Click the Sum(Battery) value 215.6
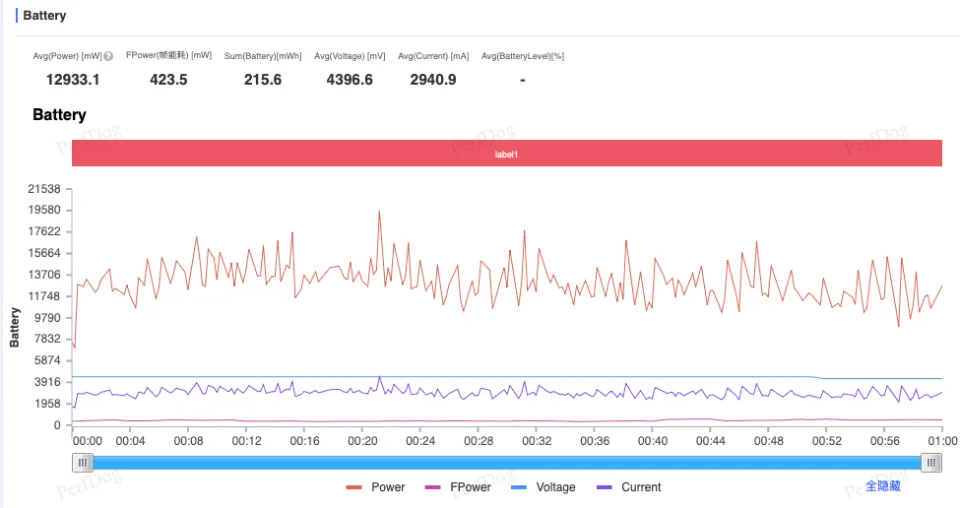The height and width of the screenshot is (508, 960). [x=262, y=79]
